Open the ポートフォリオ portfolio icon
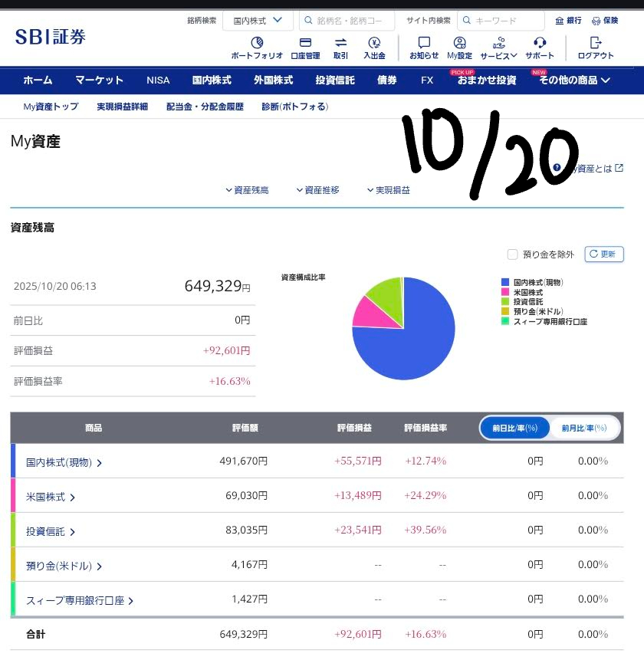This screenshot has width=644, height=660. coord(257,43)
